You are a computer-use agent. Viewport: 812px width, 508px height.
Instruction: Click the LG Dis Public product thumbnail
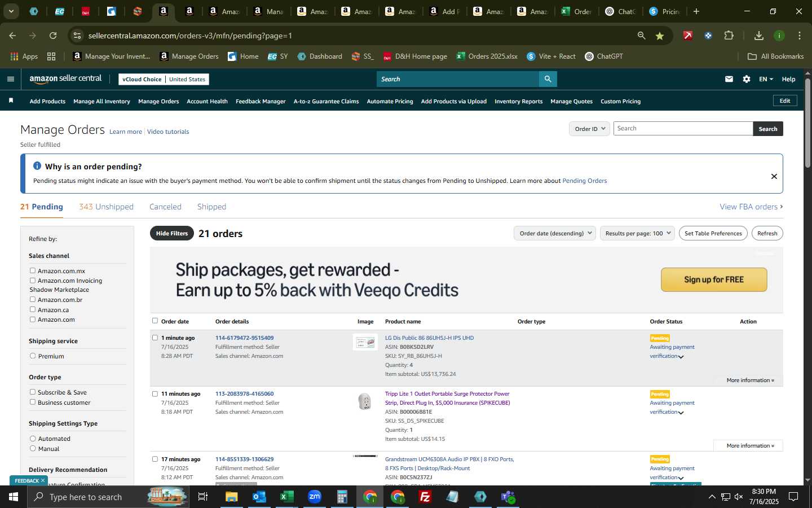pos(365,342)
